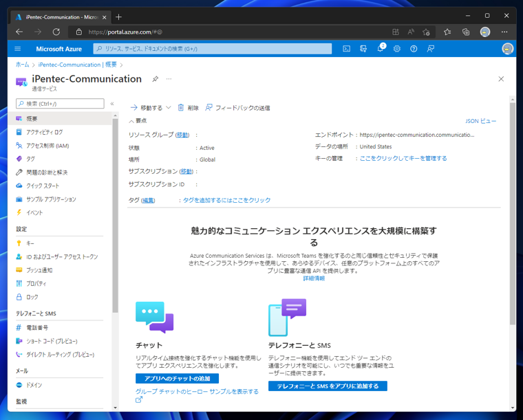Viewport: 523px width, 420px height.
Task: Click the browser address bar URL
Action: (125, 32)
